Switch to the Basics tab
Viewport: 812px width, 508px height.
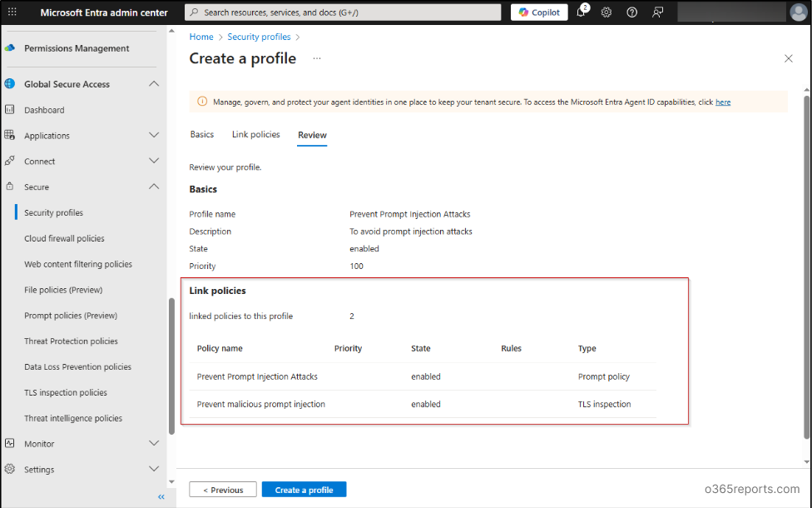[x=202, y=134]
